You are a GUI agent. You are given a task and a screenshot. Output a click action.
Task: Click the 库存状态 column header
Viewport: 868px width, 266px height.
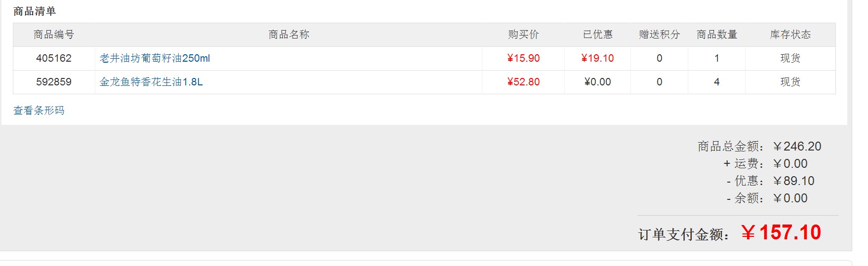coord(790,35)
